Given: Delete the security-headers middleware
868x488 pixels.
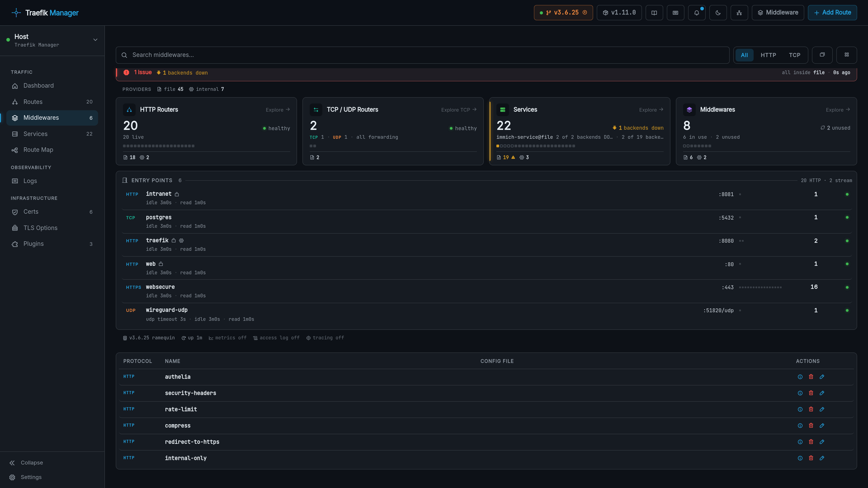Looking at the screenshot, I should pyautogui.click(x=811, y=393).
